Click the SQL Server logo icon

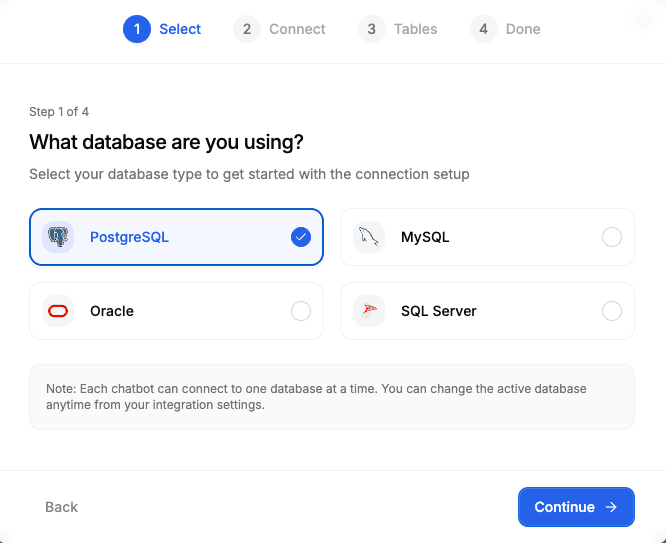(x=369, y=311)
